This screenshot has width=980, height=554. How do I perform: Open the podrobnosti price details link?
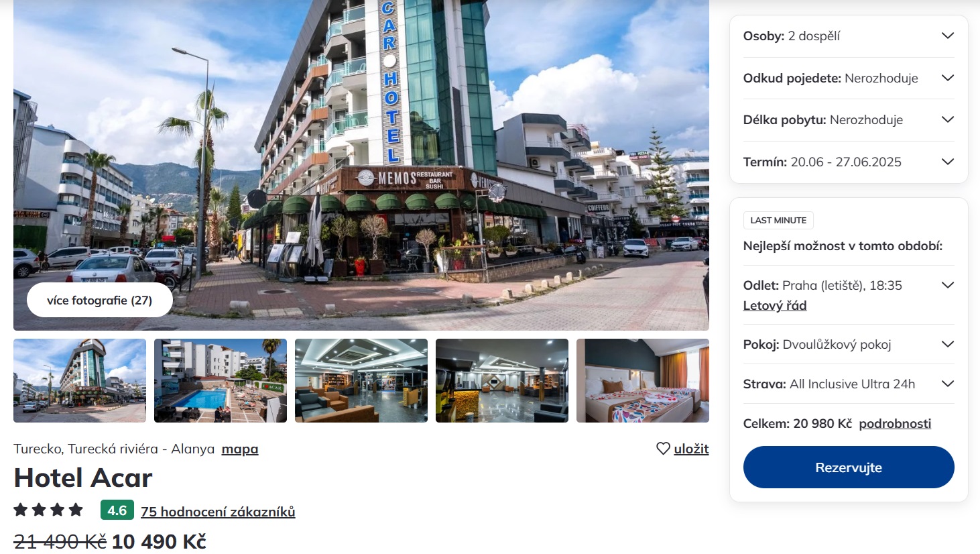[x=895, y=423]
